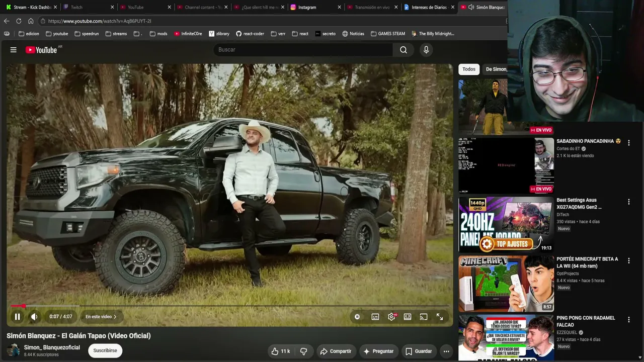The image size is (644, 362).
Task: Open the verr bookmarks folder
Action: (278, 34)
